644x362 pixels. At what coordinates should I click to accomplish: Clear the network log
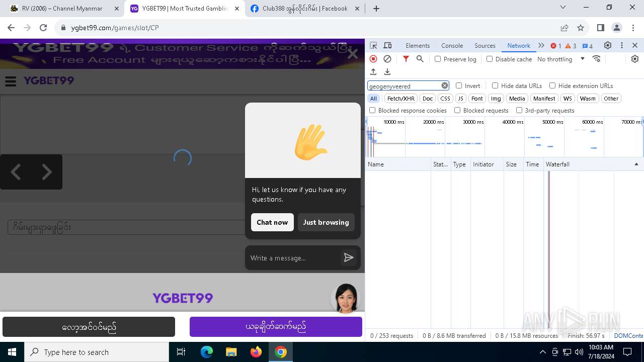click(x=387, y=59)
